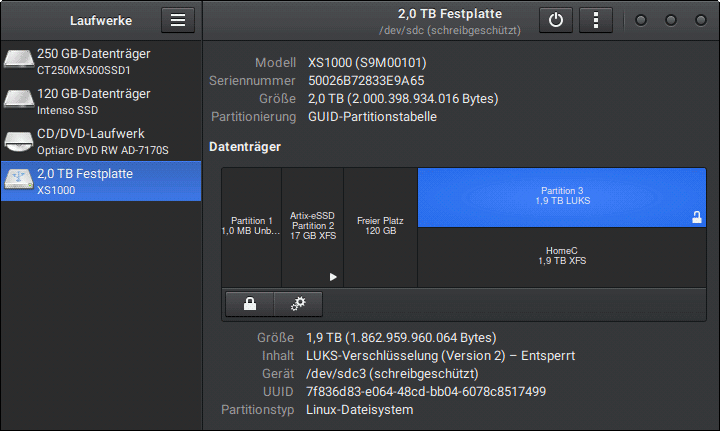Click the 120 GB-Datenträger drive icon
This screenshot has height=431, width=720.
(x=18, y=100)
